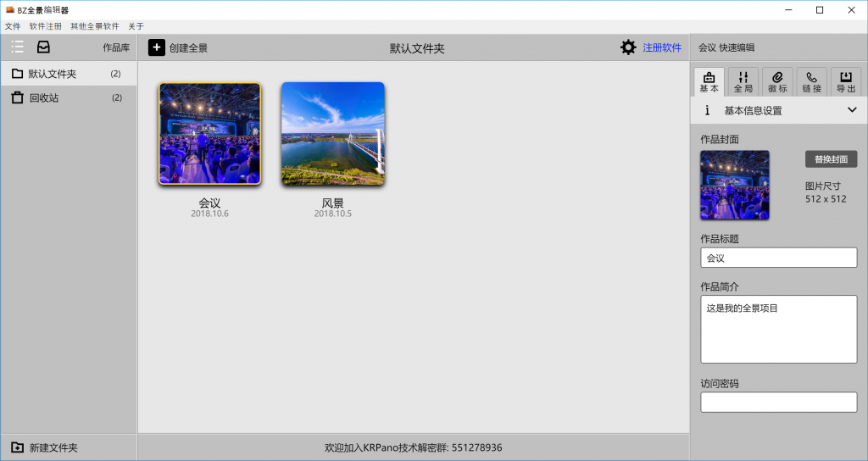Click the 欢迎加入KRPano技术解密群 status text
The height and width of the screenshot is (461, 868).
(x=413, y=447)
